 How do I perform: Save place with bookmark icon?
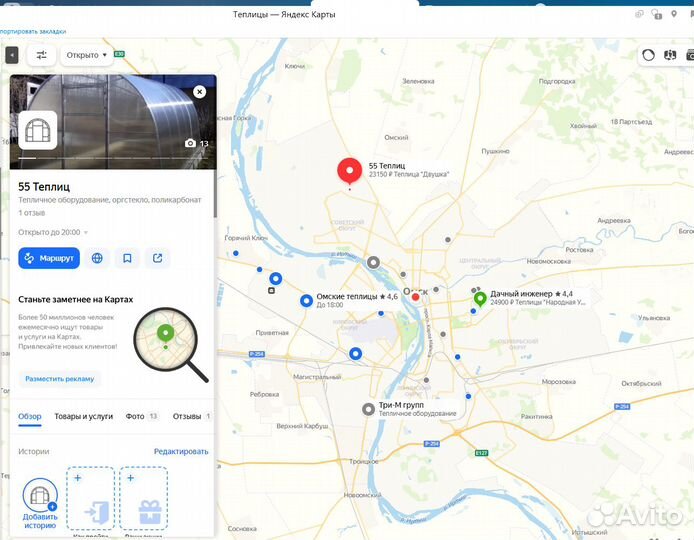(x=128, y=258)
